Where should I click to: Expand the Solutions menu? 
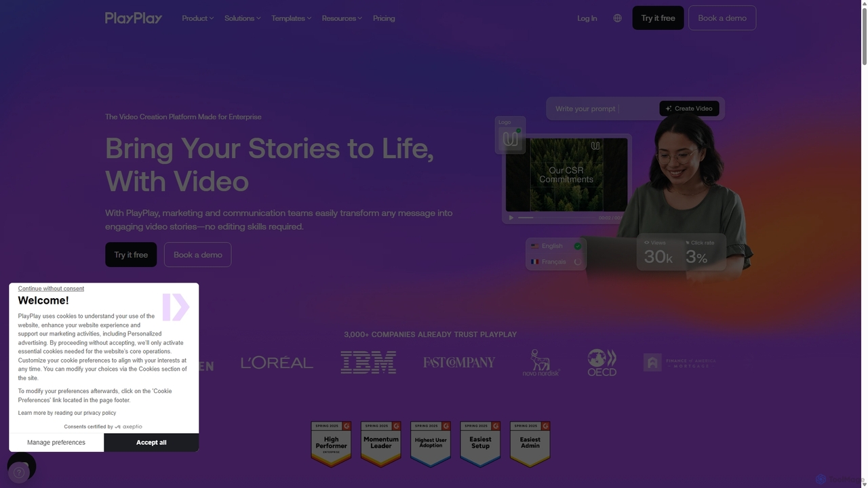(x=243, y=18)
